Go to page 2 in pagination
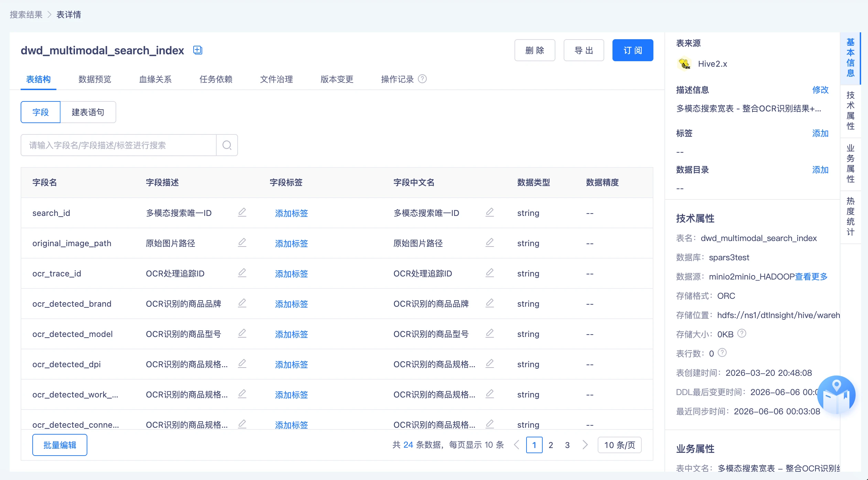The height and width of the screenshot is (480, 868). click(551, 445)
